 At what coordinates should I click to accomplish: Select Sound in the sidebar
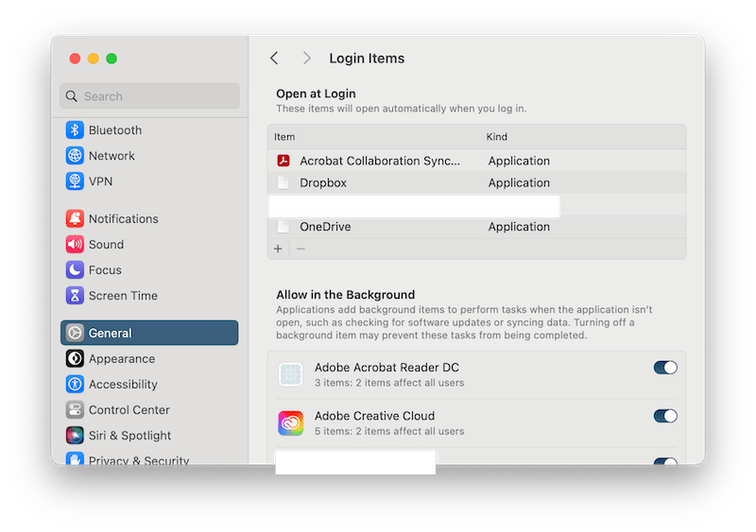pyautogui.click(x=149, y=244)
